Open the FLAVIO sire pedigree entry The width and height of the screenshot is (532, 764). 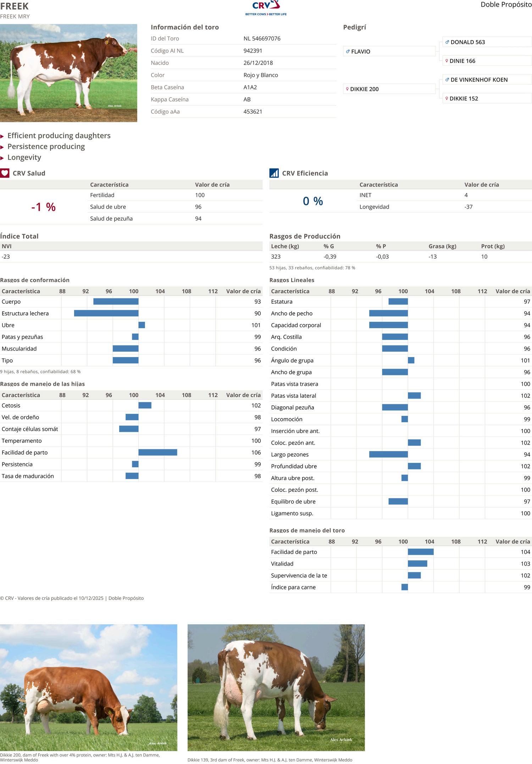tap(389, 51)
